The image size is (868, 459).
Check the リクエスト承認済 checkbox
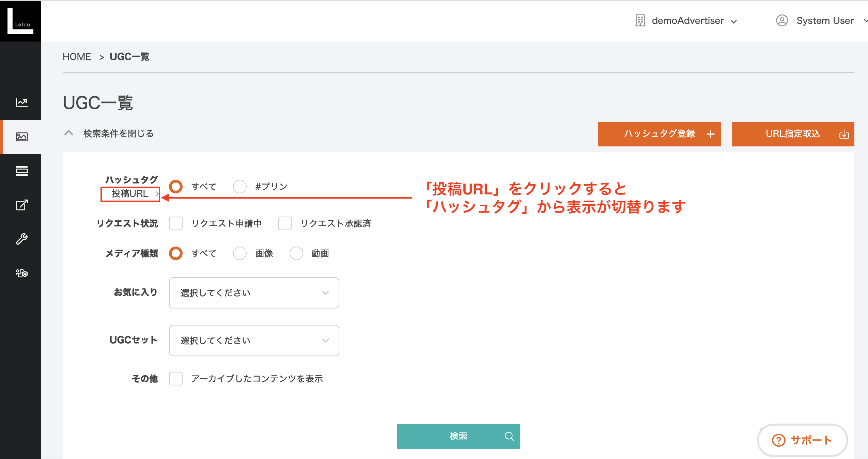[285, 223]
